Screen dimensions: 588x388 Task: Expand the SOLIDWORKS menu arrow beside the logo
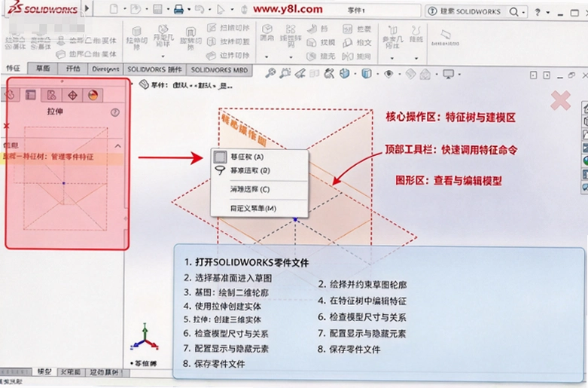click(x=87, y=8)
